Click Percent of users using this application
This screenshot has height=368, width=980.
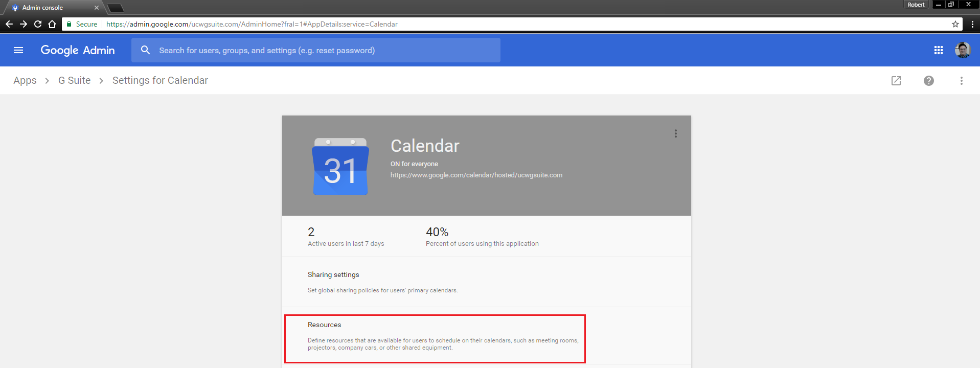pyautogui.click(x=482, y=244)
